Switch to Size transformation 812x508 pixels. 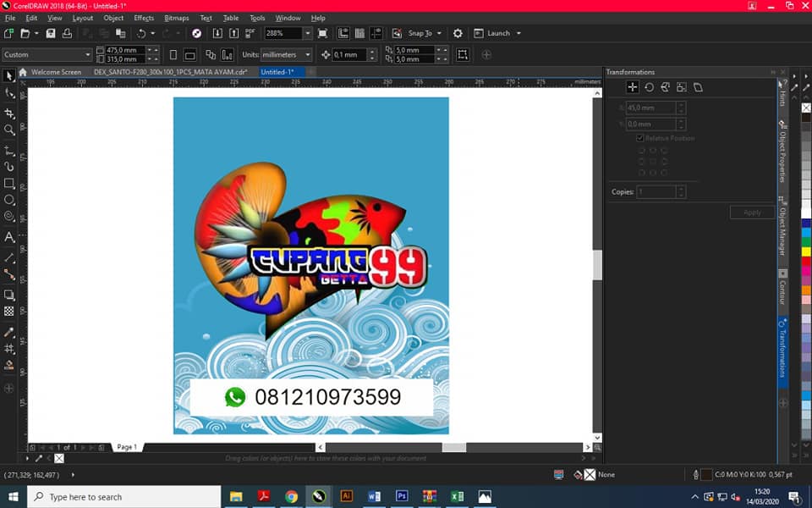coord(682,87)
